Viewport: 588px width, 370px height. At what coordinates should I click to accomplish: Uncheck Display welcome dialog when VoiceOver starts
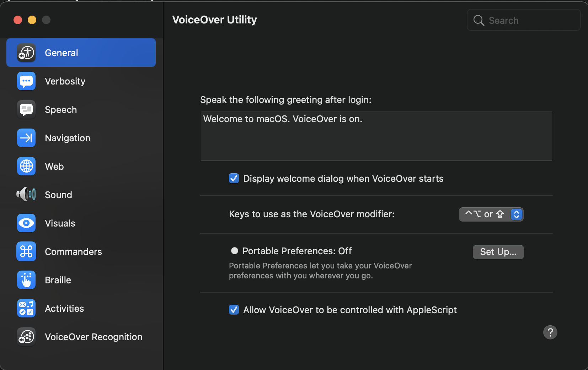click(x=234, y=178)
